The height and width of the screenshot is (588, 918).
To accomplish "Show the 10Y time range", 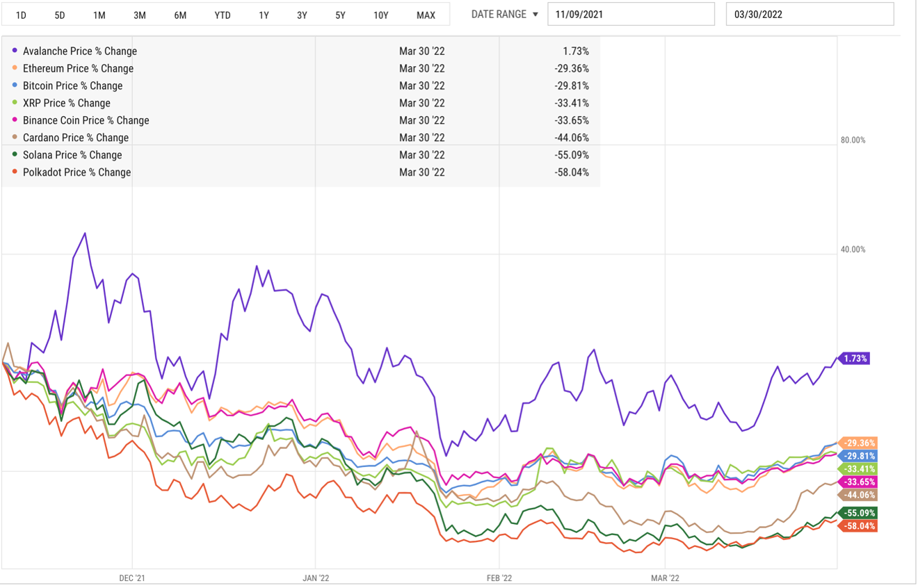I will 381,15.
